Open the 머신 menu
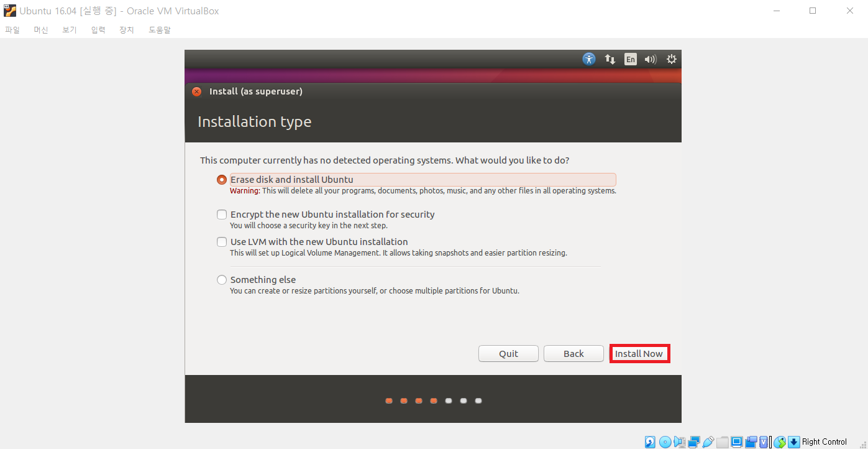 tap(41, 30)
